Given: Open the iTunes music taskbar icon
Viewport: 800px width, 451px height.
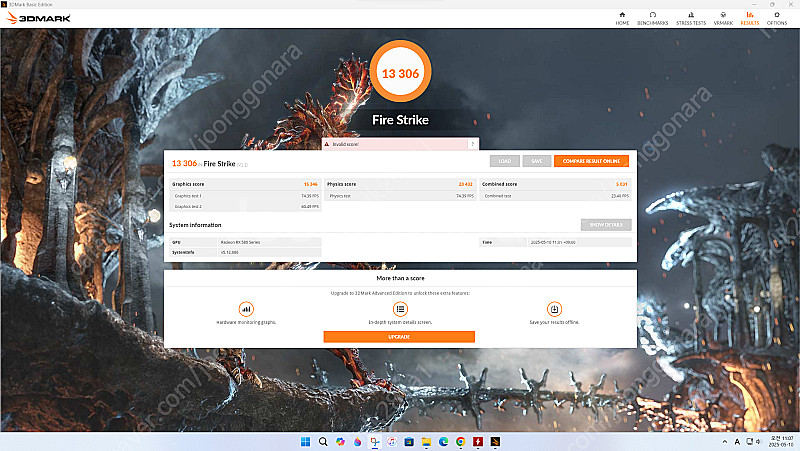Looking at the screenshot, I should click(392, 442).
